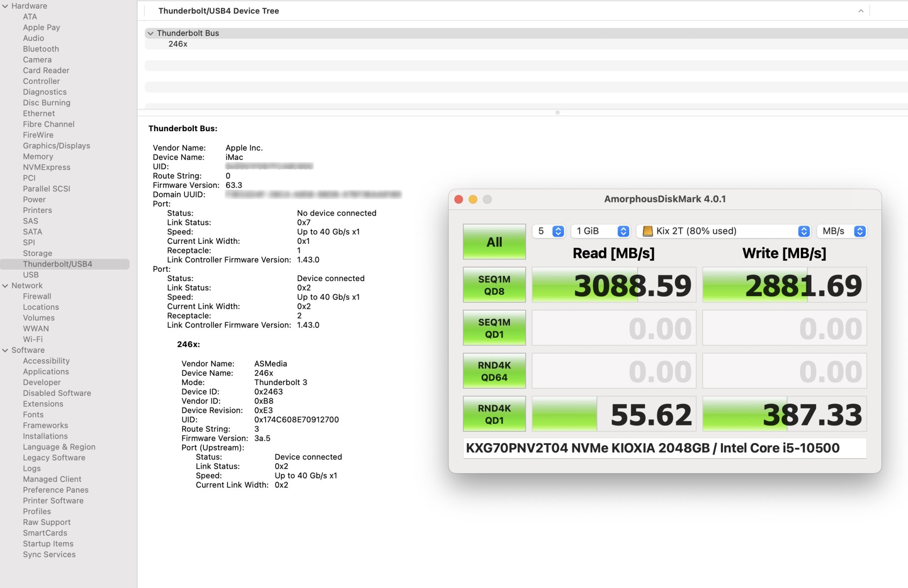The image size is (908, 588).
Task: Collapse the Thunderbolt Bus tree row
Action: pos(150,33)
